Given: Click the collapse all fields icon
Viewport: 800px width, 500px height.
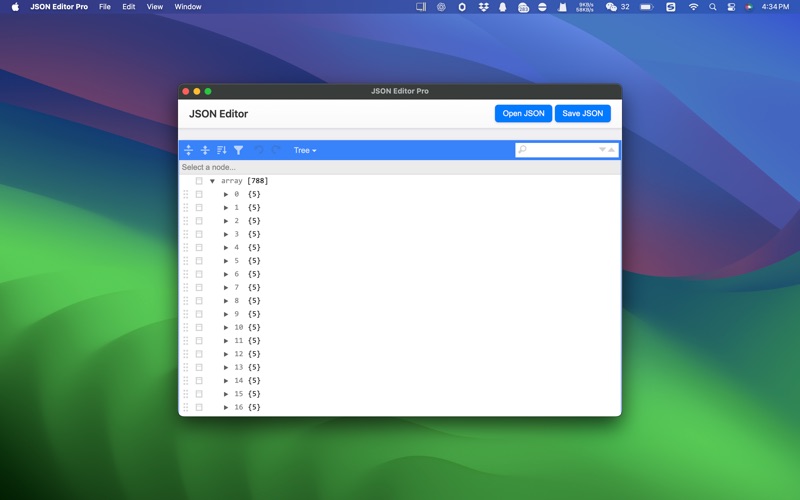Looking at the screenshot, I should (x=205, y=150).
